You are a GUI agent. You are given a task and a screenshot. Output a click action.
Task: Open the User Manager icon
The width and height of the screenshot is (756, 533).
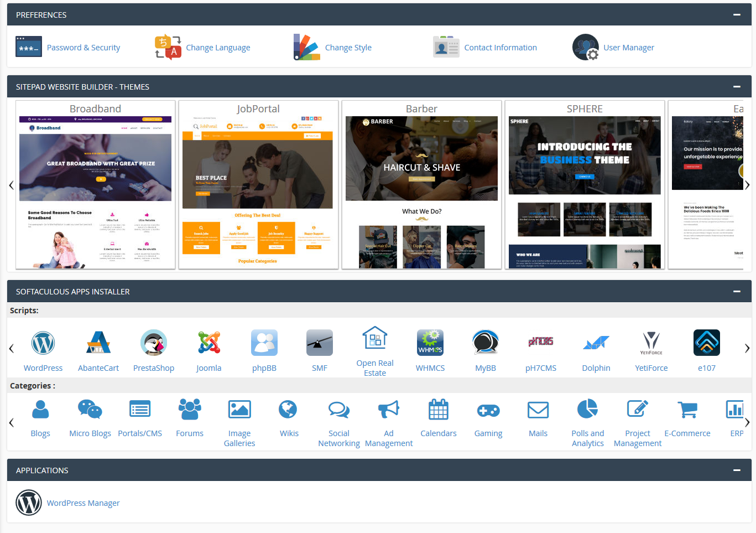[x=586, y=47]
